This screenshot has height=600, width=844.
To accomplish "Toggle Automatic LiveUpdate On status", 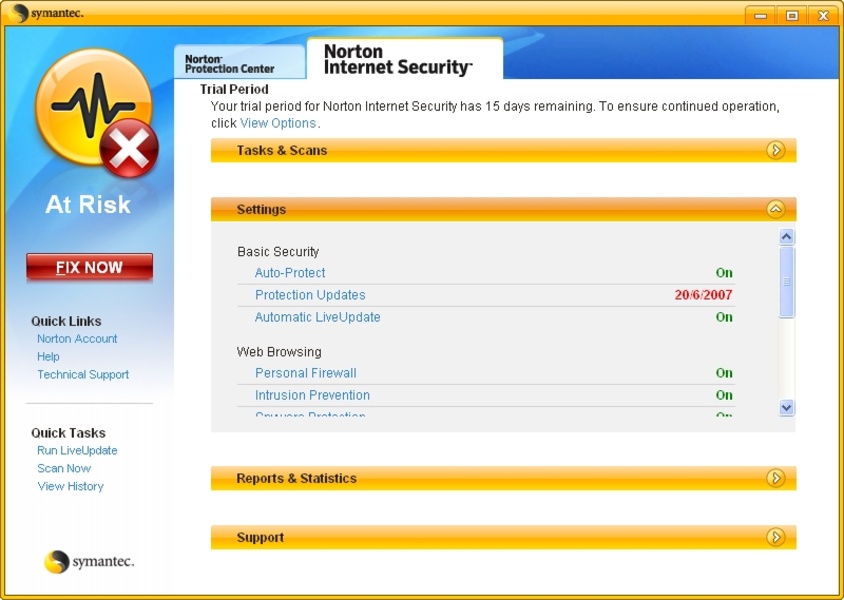I will pos(724,317).
